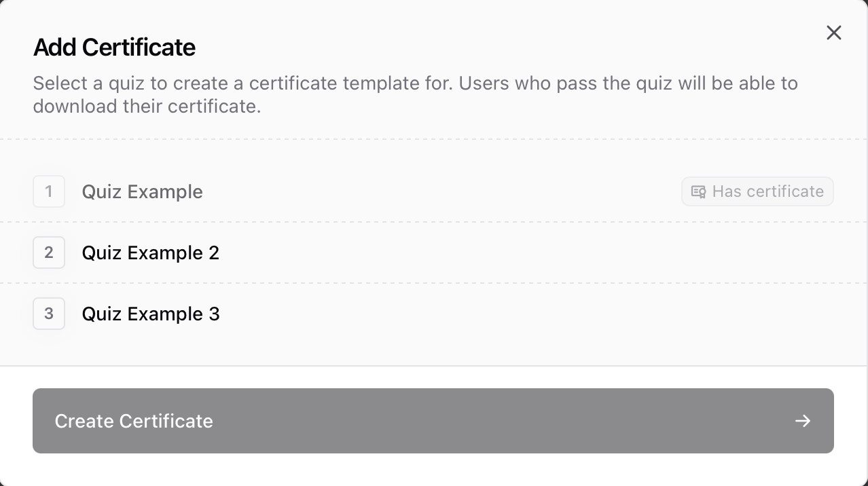Screen dimensions: 868x486
Task: Click the Has certificate label link
Action: click(767, 191)
